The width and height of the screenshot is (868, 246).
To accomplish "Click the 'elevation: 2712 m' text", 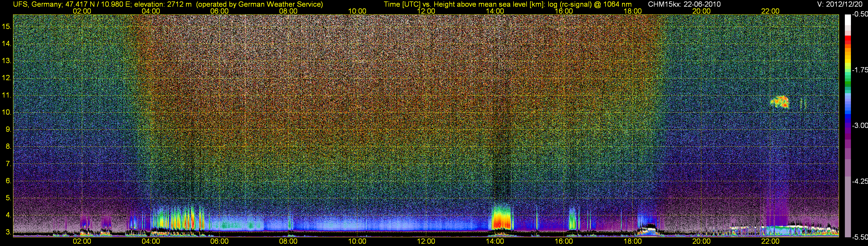I will pyautogui.click(x=163, y=4).
